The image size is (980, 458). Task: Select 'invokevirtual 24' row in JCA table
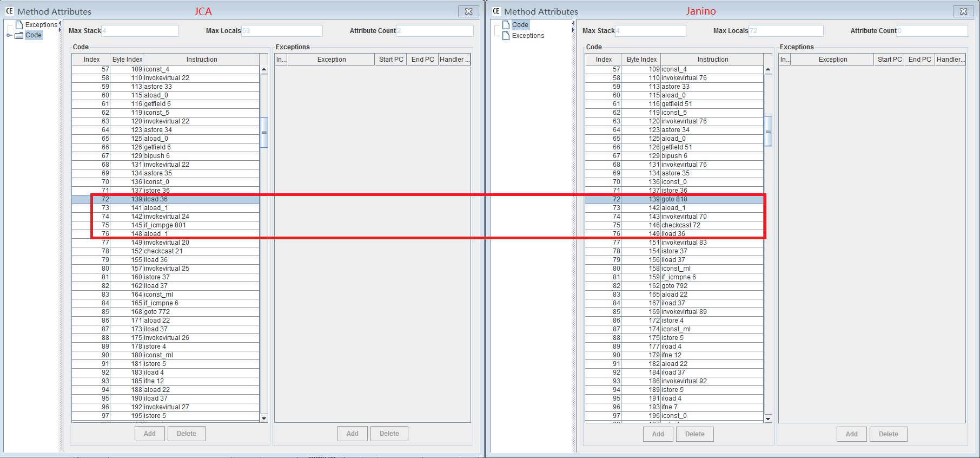(x=165, y=217)
